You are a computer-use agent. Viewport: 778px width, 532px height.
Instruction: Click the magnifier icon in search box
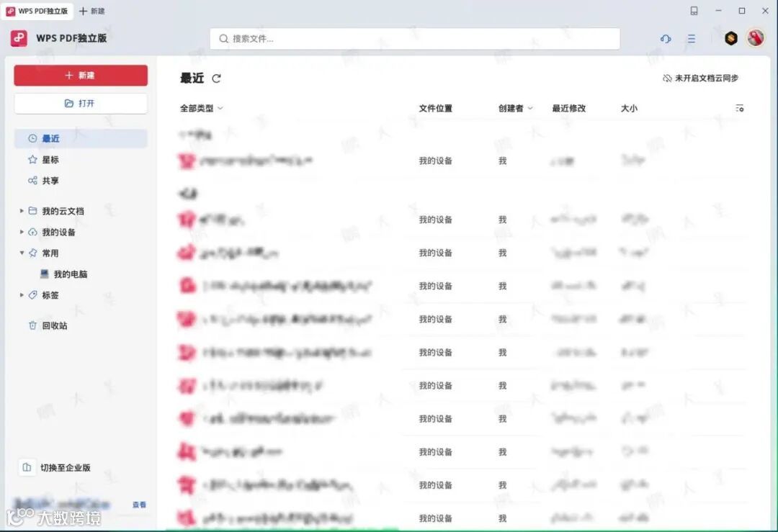click(x=224, y=39)
